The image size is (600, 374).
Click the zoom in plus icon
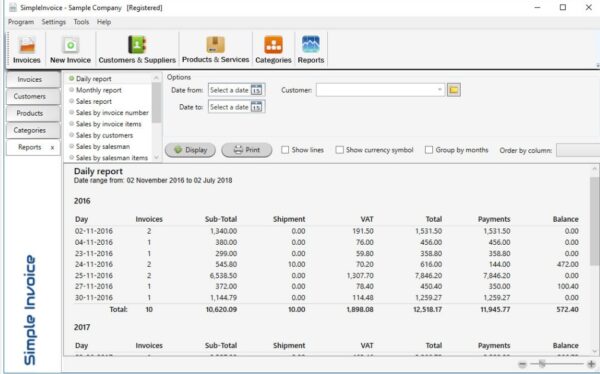(591, 364)
